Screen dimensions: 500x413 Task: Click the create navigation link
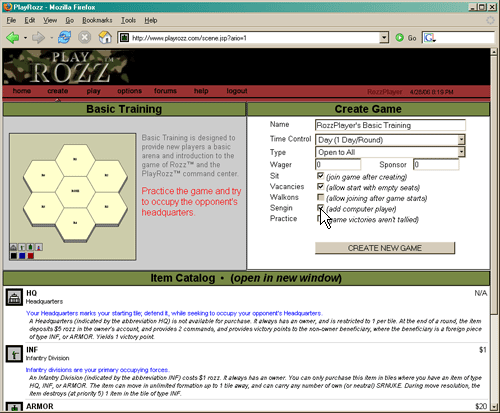(58, 91)
